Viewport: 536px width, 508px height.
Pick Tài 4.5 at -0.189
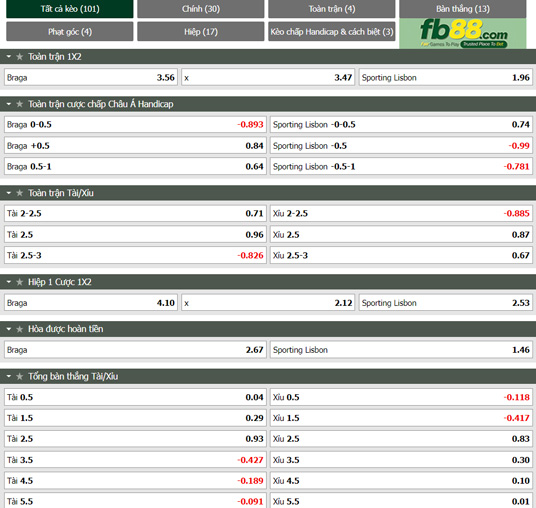[135, 481]
